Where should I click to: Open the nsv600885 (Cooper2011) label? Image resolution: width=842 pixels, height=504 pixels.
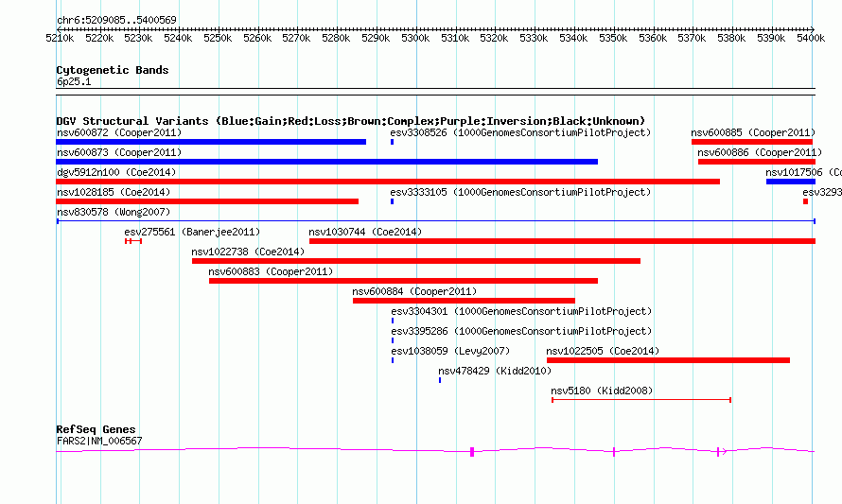pyautogui.click(x=753, y=132)
